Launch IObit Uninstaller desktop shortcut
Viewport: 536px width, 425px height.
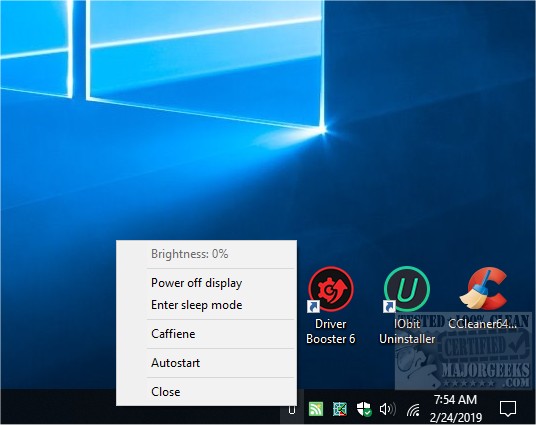407,305
